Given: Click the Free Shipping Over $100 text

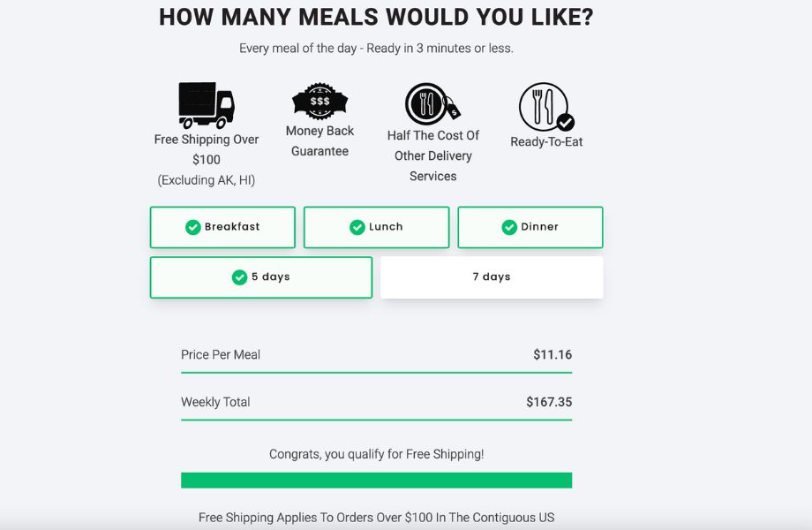Looking at the screenshot, I should tap(207, 149).
